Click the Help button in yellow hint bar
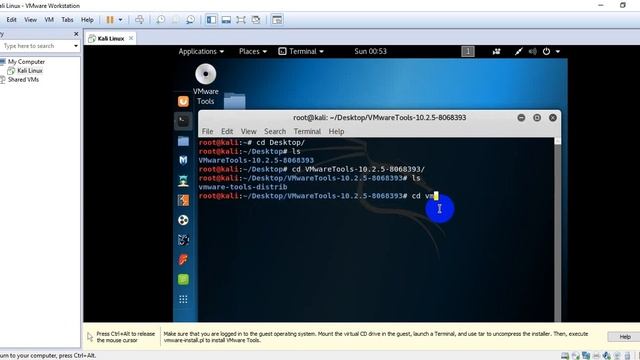Screen dimensions: 640x360 (624, 337)
